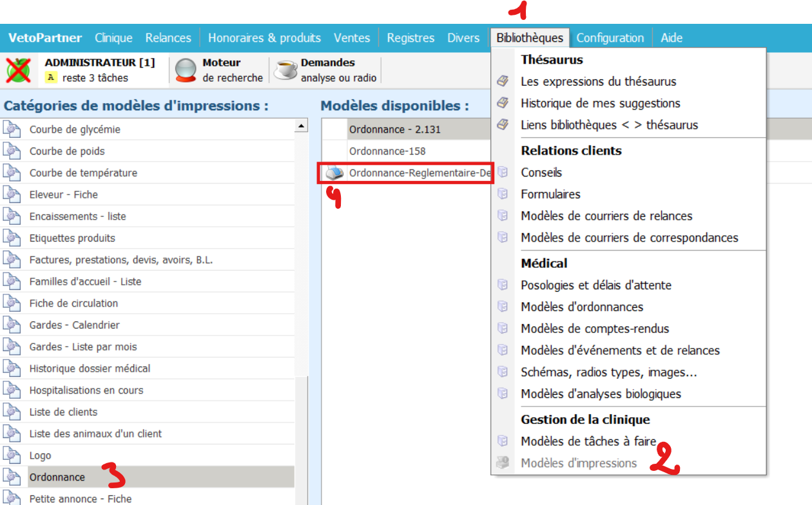Click the icon beside Logo category
Image resolution: width=812 pixels, height=505 pixels.
12,455
